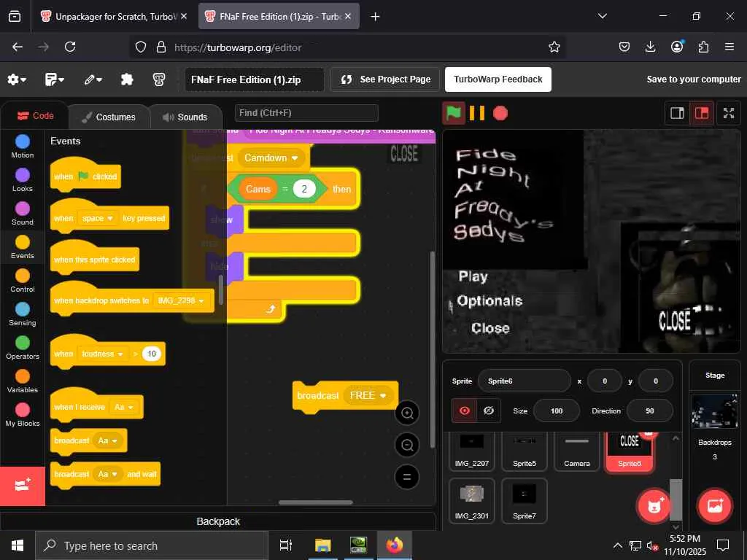Select the Stage backdrops thumbnail
Image resolution: width=747 pixels, height=560 pixels.
pos(715,411)
